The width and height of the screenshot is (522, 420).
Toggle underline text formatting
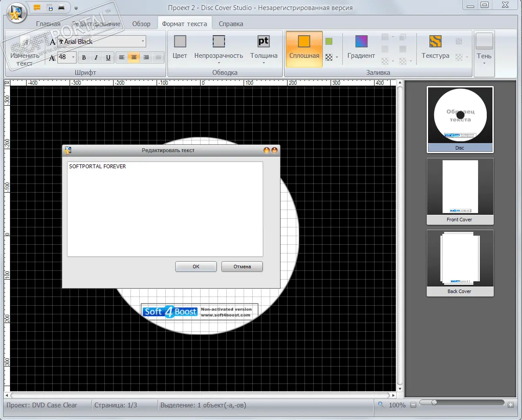(108, 57)
